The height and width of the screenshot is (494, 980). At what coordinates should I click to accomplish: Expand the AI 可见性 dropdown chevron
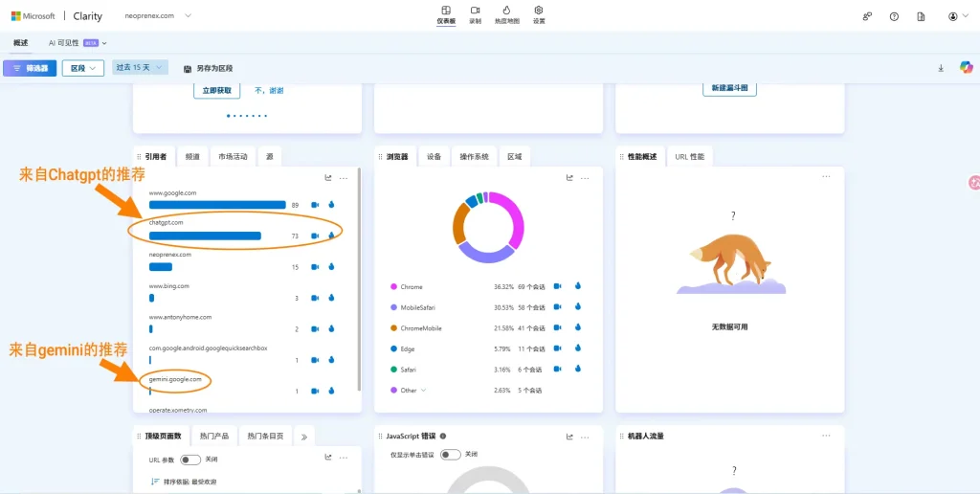point(104,43)
